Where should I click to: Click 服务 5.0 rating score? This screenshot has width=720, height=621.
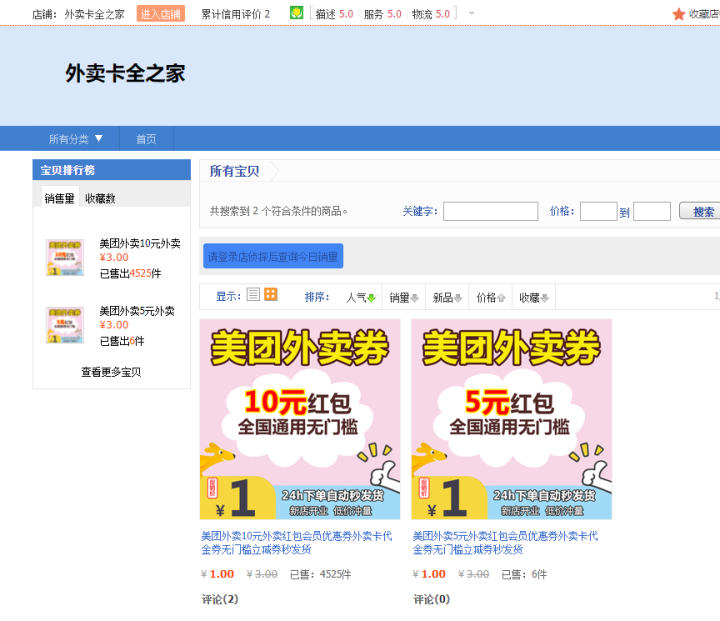[x=382, y=14]
